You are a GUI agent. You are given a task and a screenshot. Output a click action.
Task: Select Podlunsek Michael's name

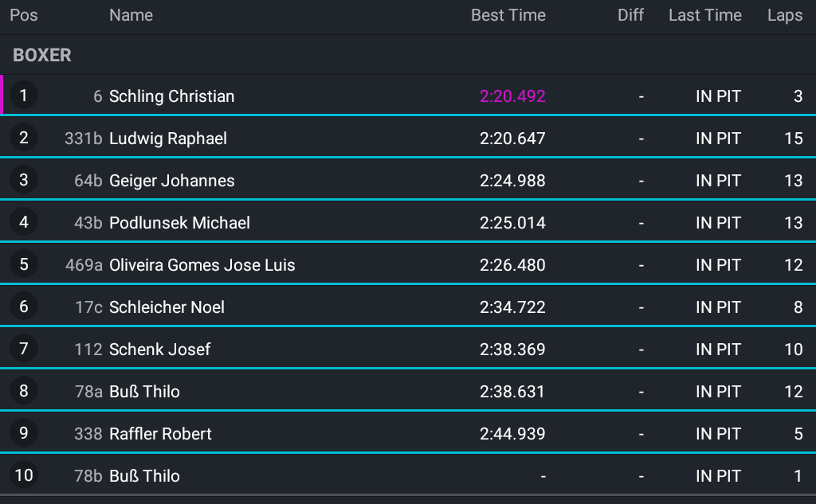[x=179, y=223]
